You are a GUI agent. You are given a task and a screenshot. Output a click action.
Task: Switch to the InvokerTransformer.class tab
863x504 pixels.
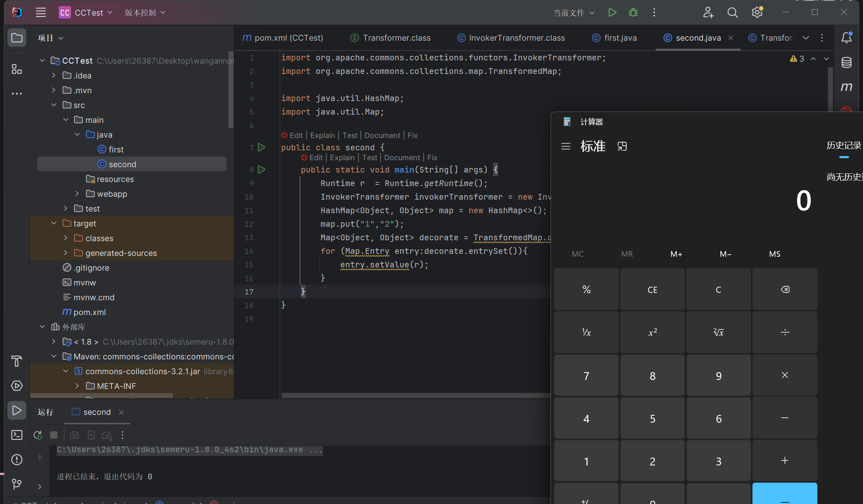[x=511, y=38]
